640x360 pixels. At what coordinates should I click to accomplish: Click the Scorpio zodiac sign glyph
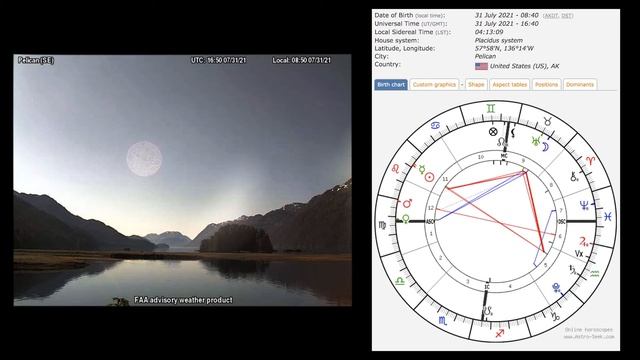[x=443, y=321]
